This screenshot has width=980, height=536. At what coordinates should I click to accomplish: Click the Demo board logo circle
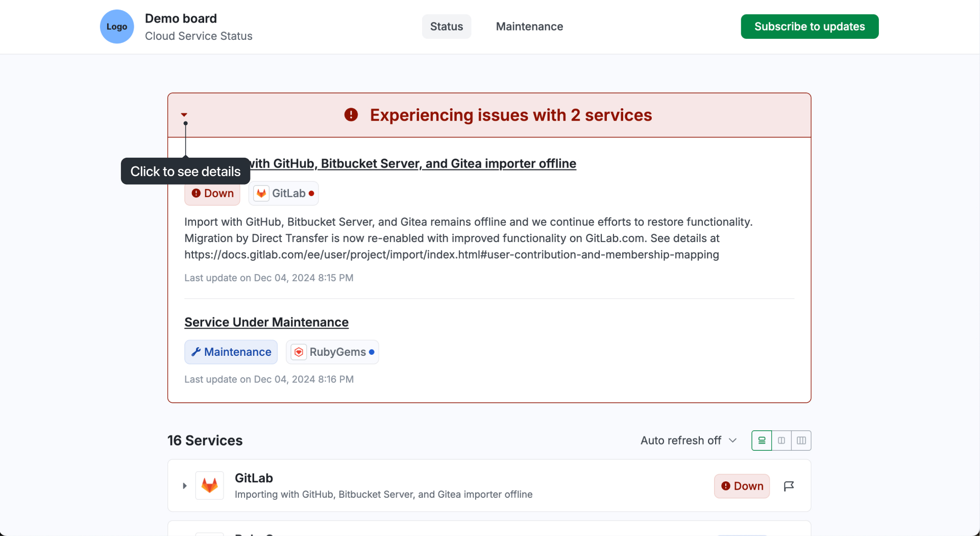(x=117, y=27)
